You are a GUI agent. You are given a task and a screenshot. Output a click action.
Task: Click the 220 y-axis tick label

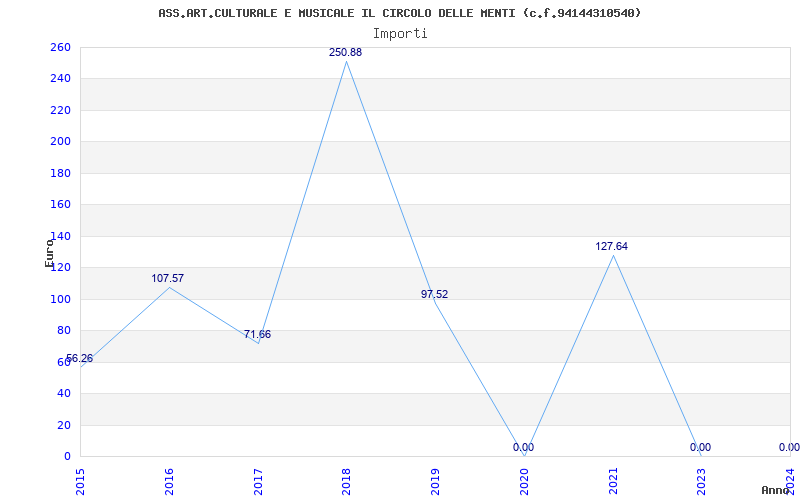[x=60, y=110]
